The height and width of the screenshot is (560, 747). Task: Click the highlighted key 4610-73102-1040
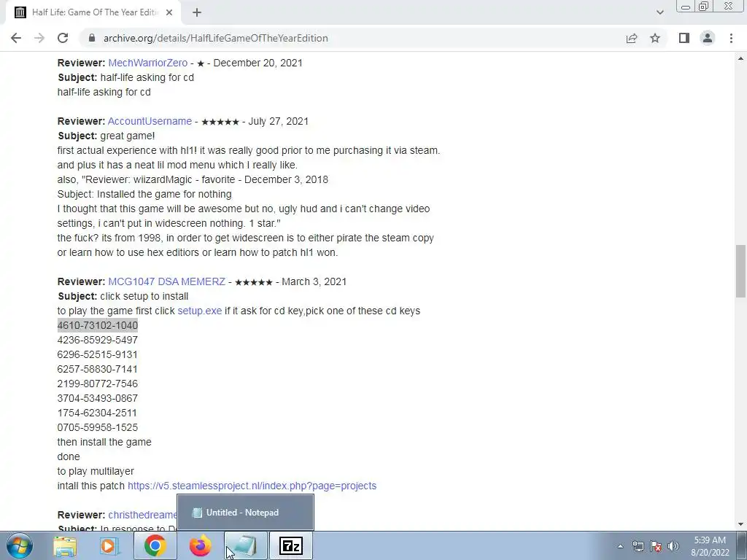[x=98, y=325]
